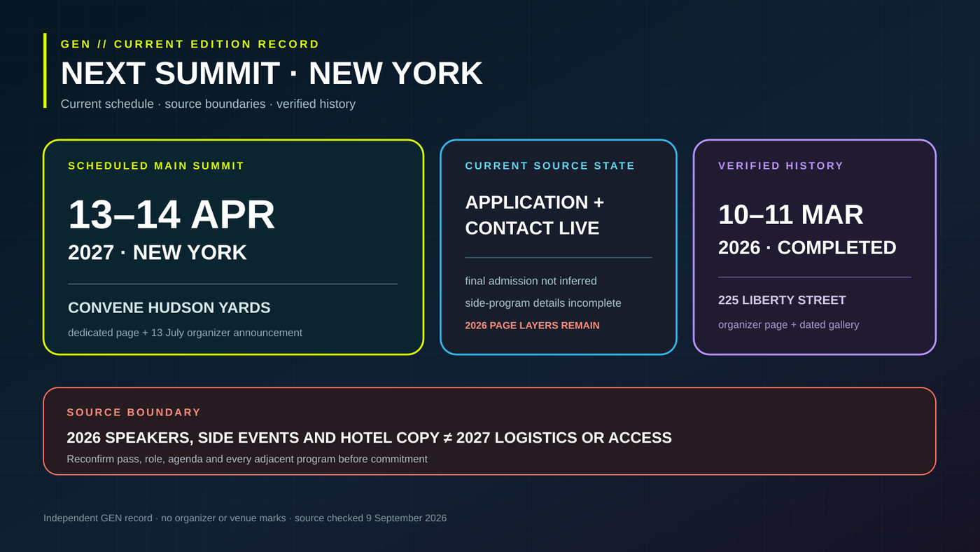This screenshot has height=552, width=980.
Task: Select the '13–14 APR' date text
Action: click(x=171, y=214)
